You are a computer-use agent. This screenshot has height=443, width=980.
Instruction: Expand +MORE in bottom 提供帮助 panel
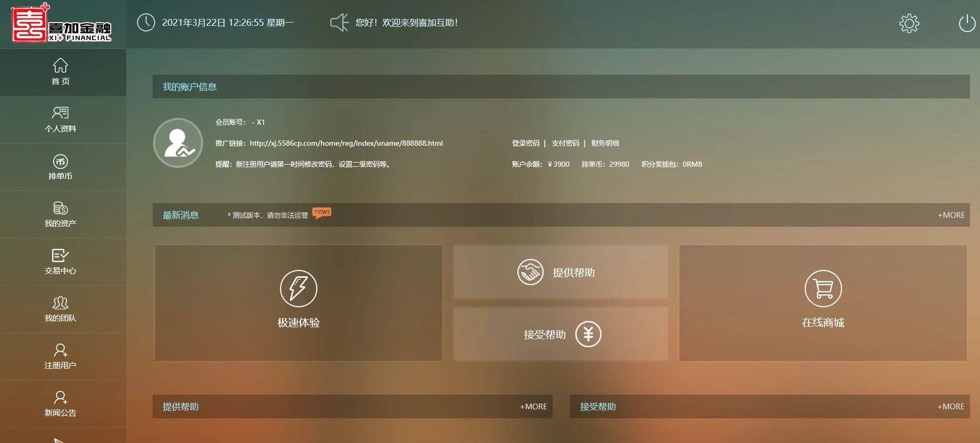(533, 407)
